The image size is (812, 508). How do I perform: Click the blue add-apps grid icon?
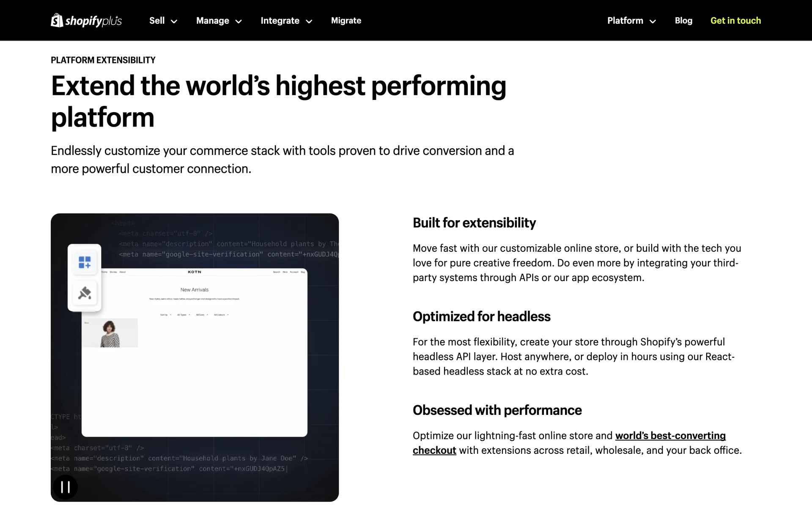[85, 262]
